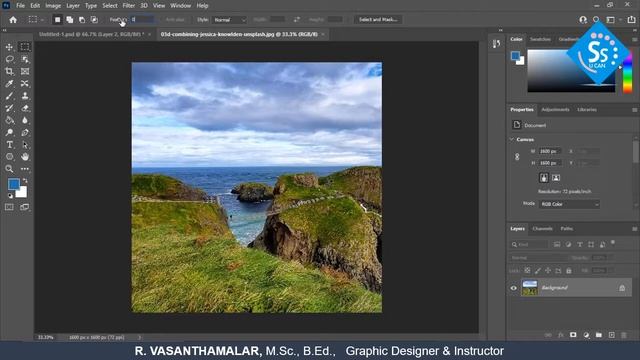Open the layer blend mode dropdown
This screenshot has width=640, height=360.
(x=538, y=258)
